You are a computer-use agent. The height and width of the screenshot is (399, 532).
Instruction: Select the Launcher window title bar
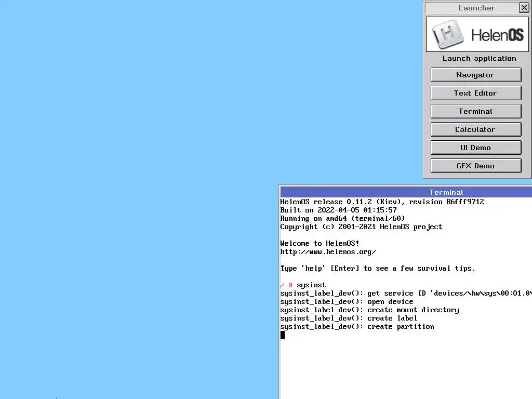pos(472,7)
